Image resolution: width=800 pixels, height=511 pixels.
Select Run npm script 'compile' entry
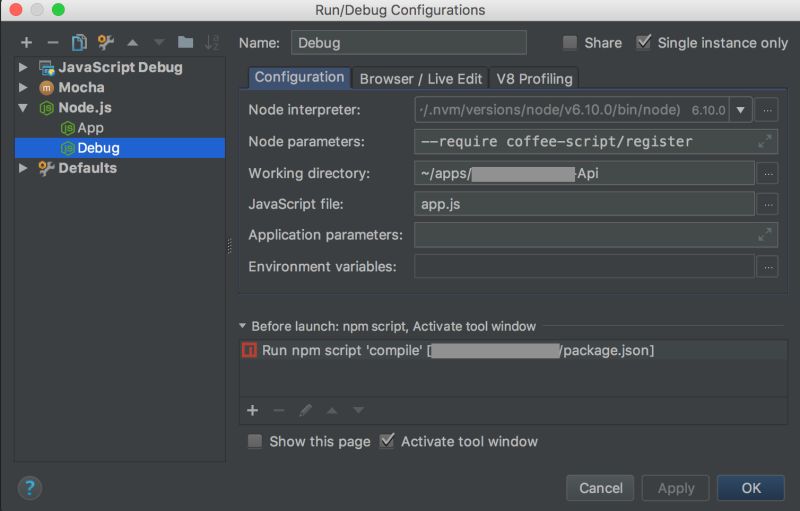tap(513, 350)
